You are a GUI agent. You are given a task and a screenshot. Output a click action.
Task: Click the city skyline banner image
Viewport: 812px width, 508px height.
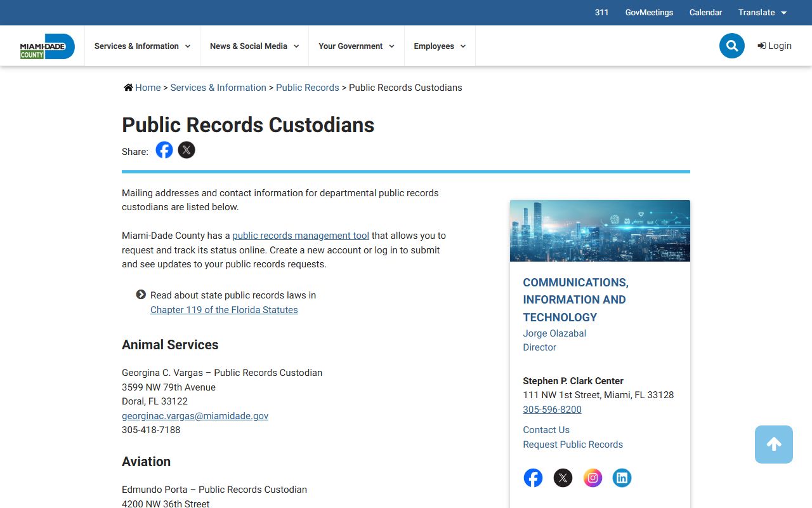pyautogui.click(x=600, y=231)
